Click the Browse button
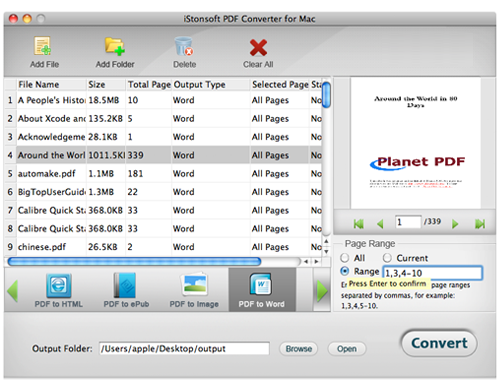 point(299,349)
